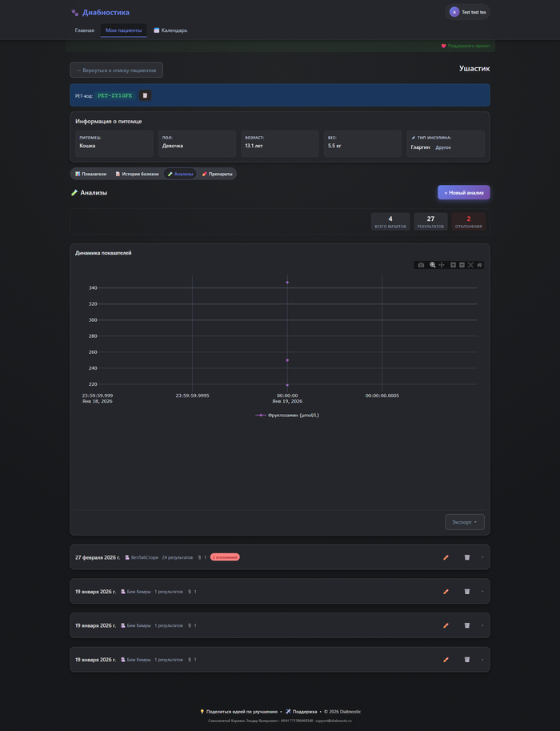Delete the 27 февраля 2026 analysis
This screenshot has width=560, height=731.
tap(467, 557)
